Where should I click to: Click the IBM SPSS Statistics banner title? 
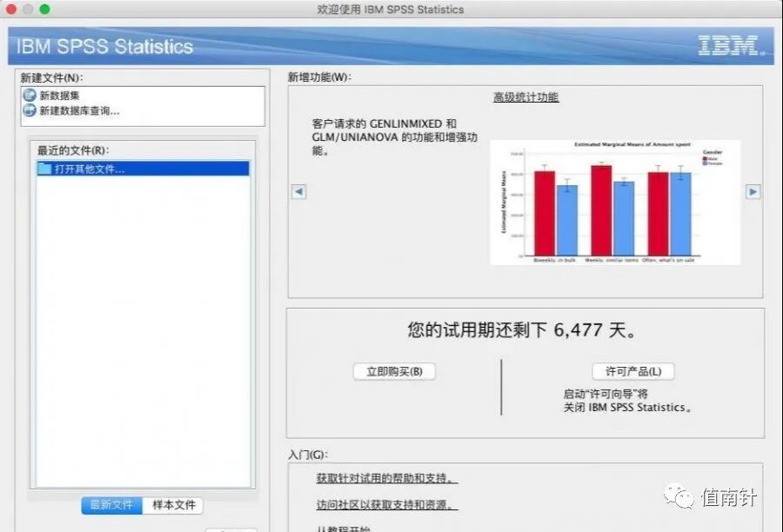(105, 46)
